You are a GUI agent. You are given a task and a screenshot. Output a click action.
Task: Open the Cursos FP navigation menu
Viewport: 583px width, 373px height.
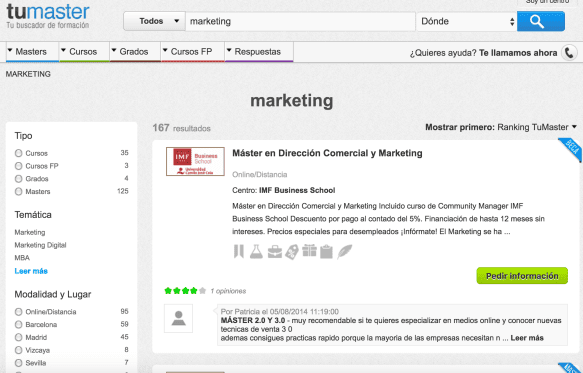point(193,52)
